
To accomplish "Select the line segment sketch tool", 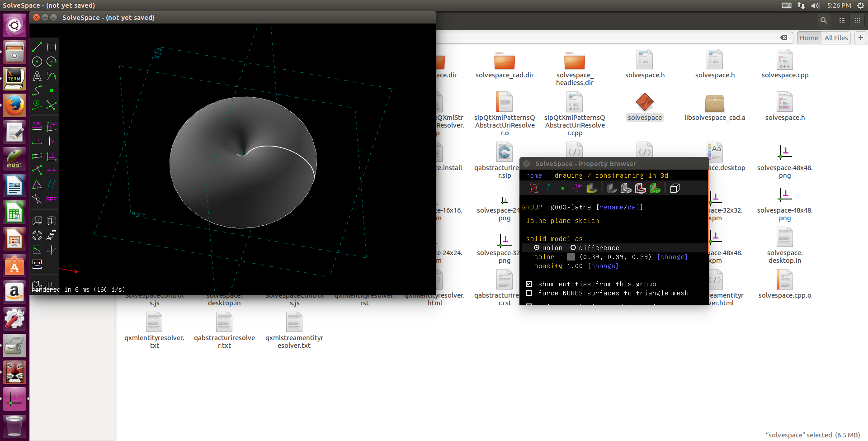I will [37, 47].
